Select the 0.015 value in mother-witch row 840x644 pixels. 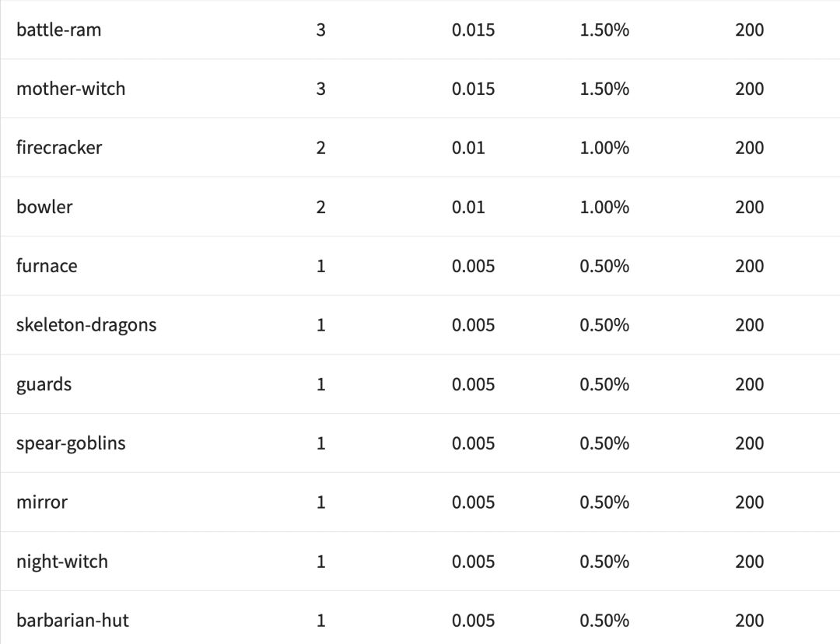[x=473, y=89]
